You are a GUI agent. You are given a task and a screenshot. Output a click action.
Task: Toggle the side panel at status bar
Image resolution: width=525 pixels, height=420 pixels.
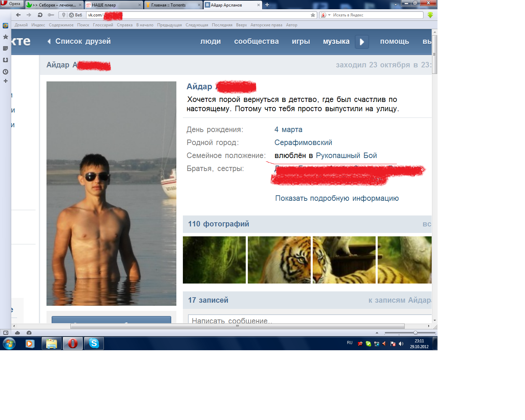6,333
